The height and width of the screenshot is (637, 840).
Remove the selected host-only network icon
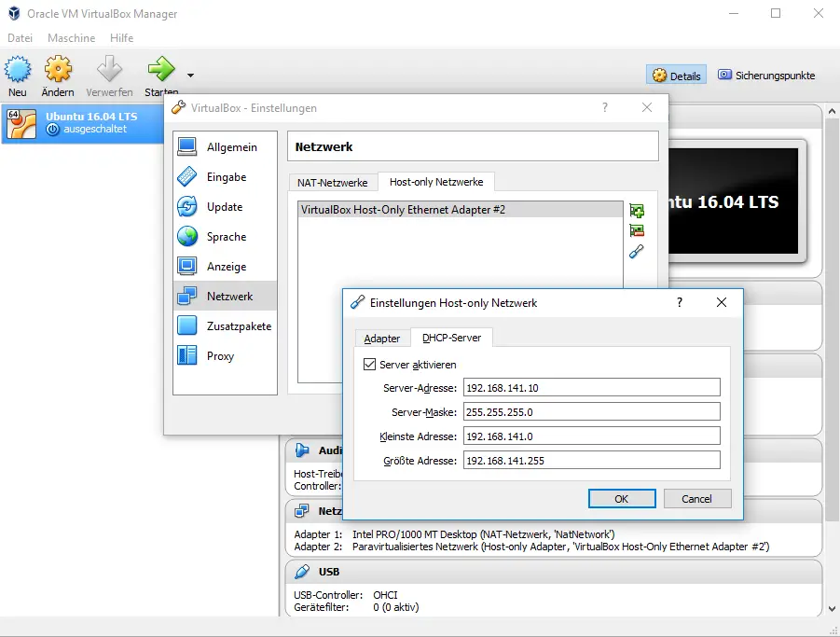click(637, 230)
